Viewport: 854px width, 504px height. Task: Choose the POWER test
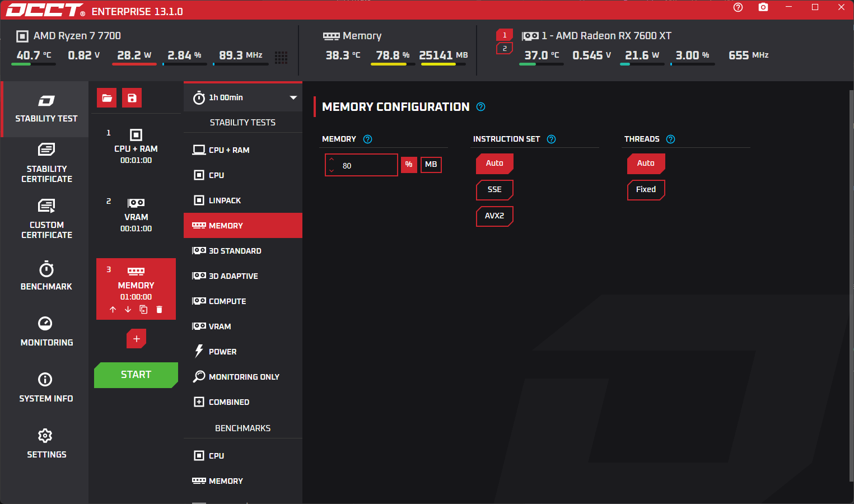click(x=243, y=352)
